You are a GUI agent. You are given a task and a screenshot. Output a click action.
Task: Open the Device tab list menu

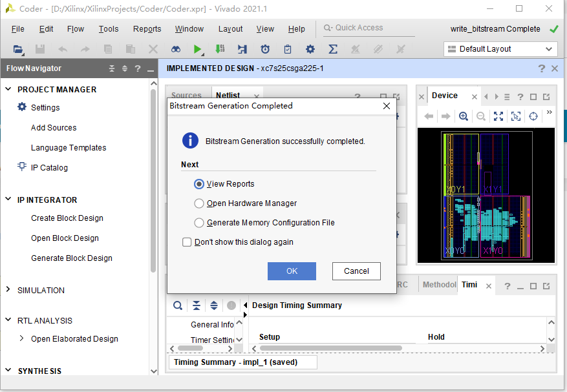pyautogui.click(x=507, y=97)
